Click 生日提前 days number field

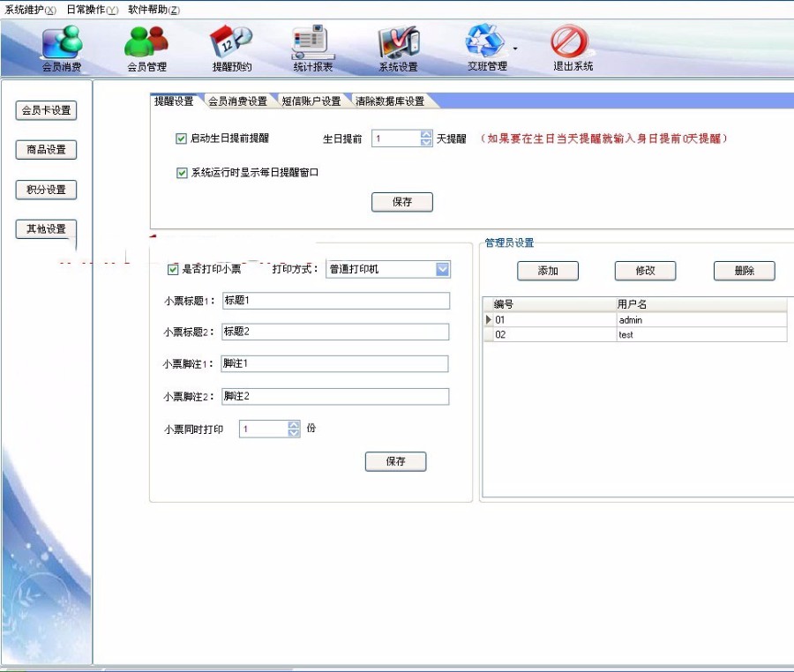396,138
